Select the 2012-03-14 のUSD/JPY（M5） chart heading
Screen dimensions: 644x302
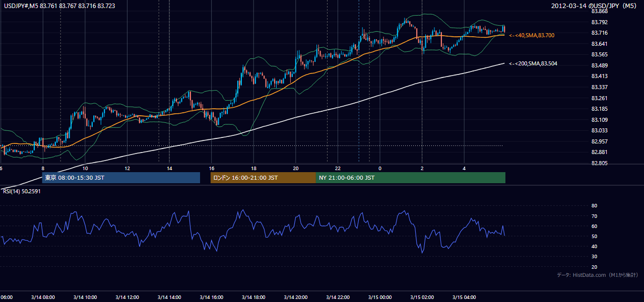click(x=595, y=6)
